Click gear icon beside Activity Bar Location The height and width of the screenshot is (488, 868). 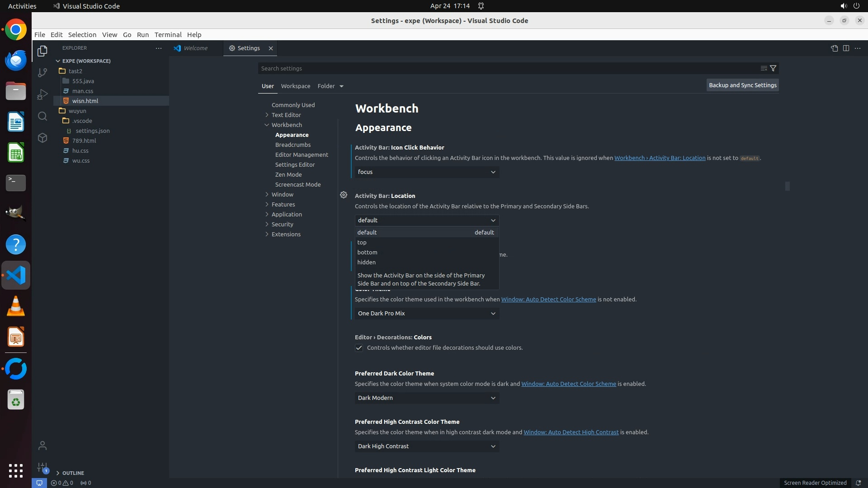(344, 195)
